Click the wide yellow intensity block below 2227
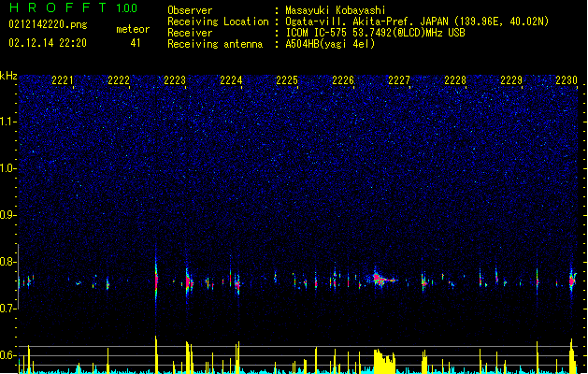Screen dimensions: 588x374 384,361
